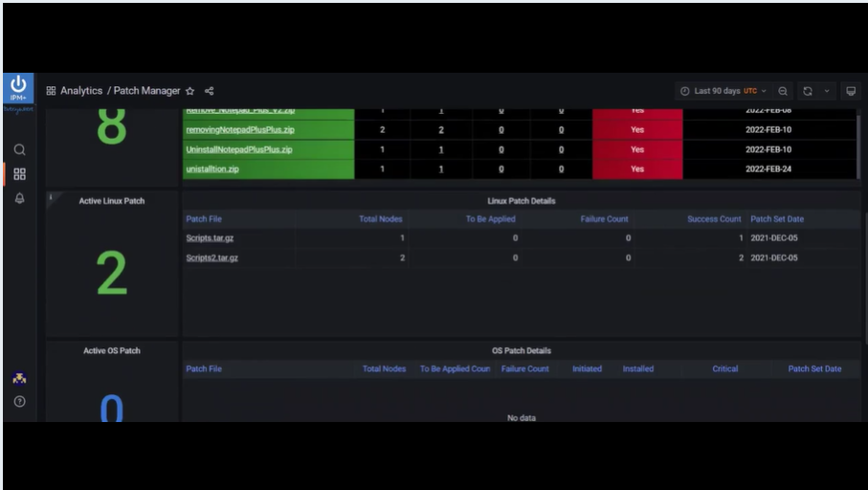
Task: Open the search icon in sidebar
Action: coord(19,150)
